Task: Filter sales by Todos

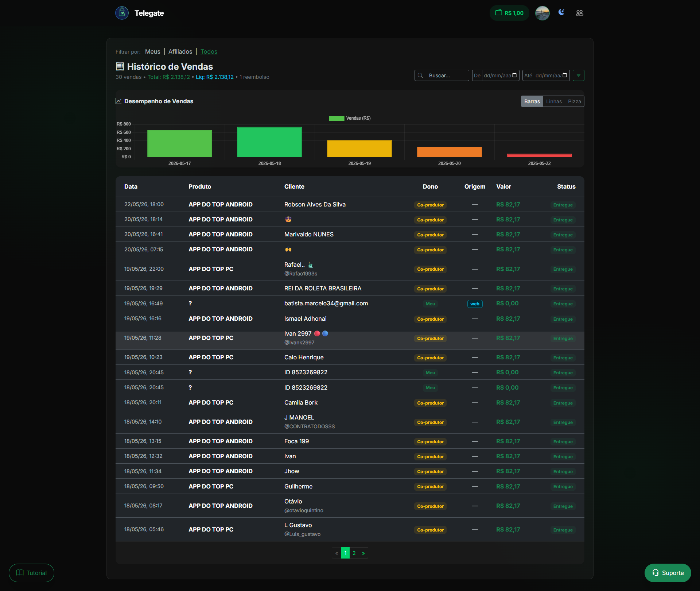Action: [209, 51]
